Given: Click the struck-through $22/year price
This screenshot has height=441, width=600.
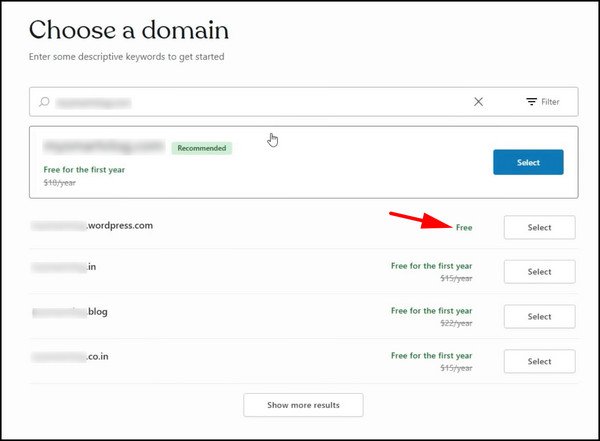Looking at the screenshot, I should pyautogui.click(x=456, y=323).
